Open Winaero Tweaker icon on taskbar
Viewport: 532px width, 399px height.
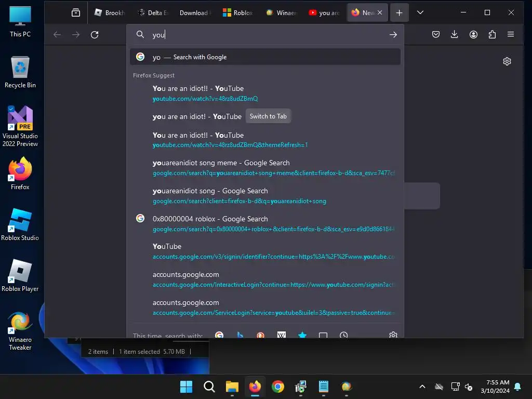click(x=347, y=387)
